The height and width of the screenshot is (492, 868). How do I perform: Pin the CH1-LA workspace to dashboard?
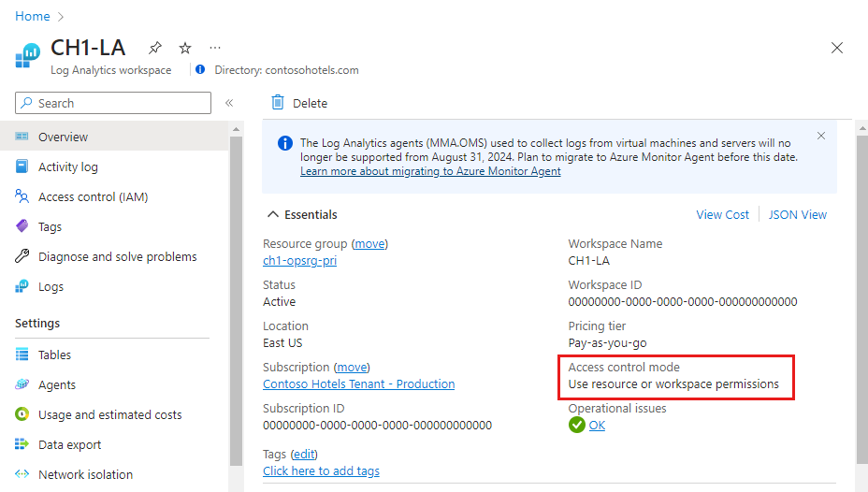pyautogui.click(x=156, y=48)
